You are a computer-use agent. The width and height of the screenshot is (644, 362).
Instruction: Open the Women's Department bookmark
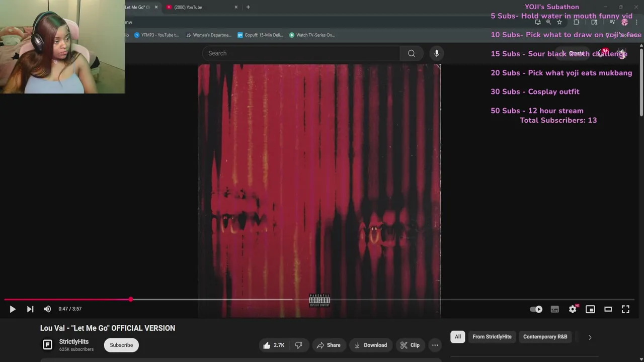(208, 35)
